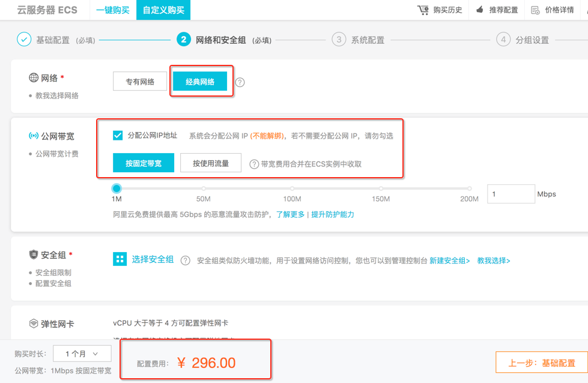Click the Mbps bandwidth input field
The height and width of the screenshot is (383, 588).
tap(511, 194)
